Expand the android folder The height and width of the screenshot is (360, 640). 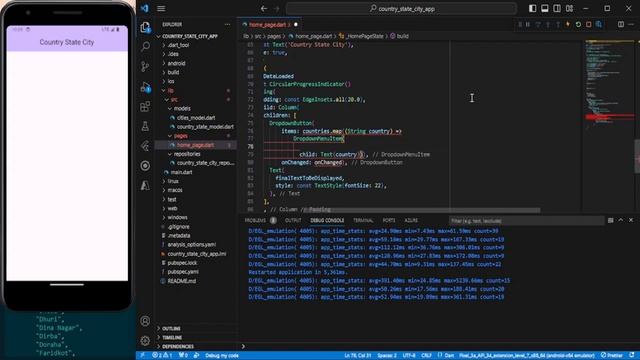point(176,63)
